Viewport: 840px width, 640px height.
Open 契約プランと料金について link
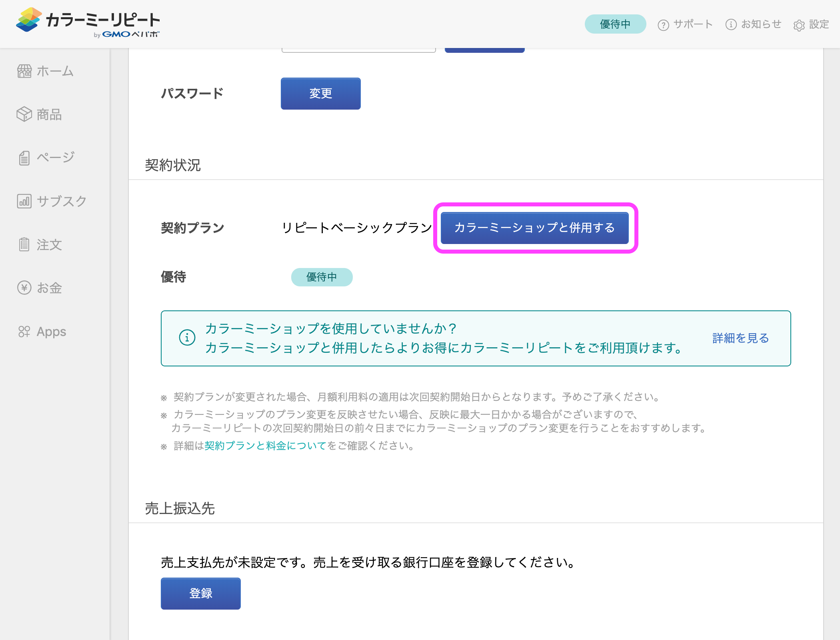266,446
